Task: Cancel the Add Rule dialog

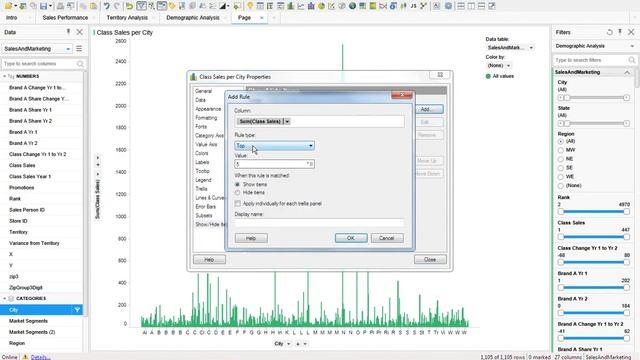Action: coord(387,238)
